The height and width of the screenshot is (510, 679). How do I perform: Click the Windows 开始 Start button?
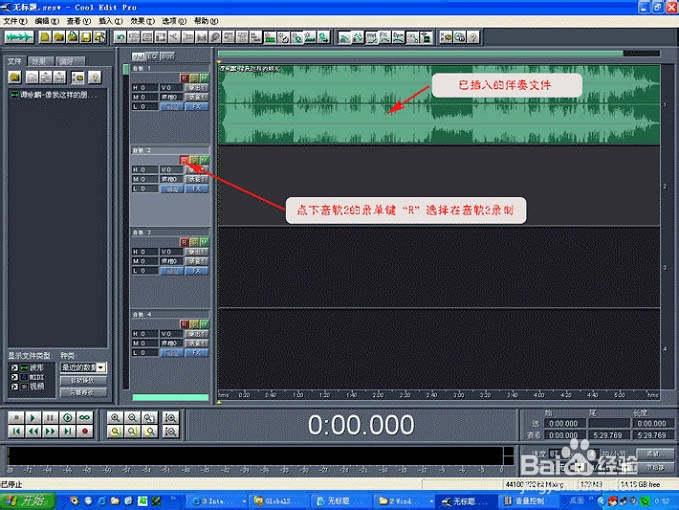[x=29, y=501]
